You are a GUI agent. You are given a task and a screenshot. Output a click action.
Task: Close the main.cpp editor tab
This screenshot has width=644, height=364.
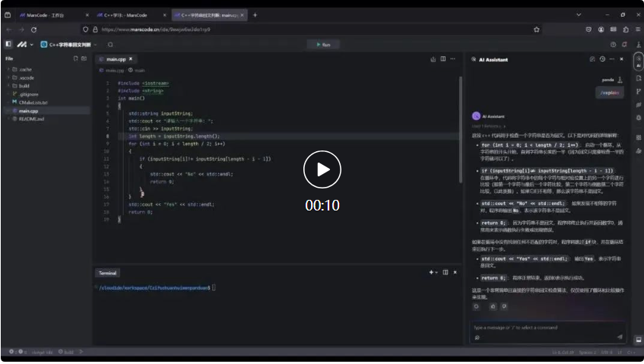click(x=130, y=59)
